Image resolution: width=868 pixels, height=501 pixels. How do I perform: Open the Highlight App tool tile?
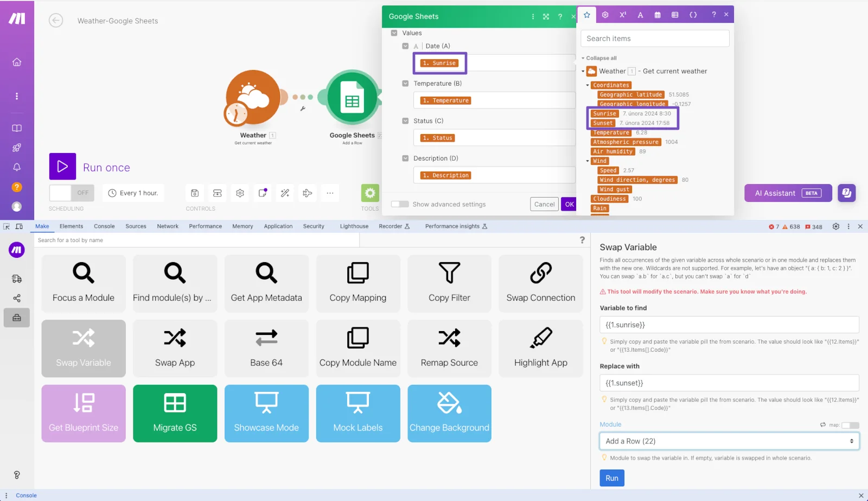click(x=541, y=348)
